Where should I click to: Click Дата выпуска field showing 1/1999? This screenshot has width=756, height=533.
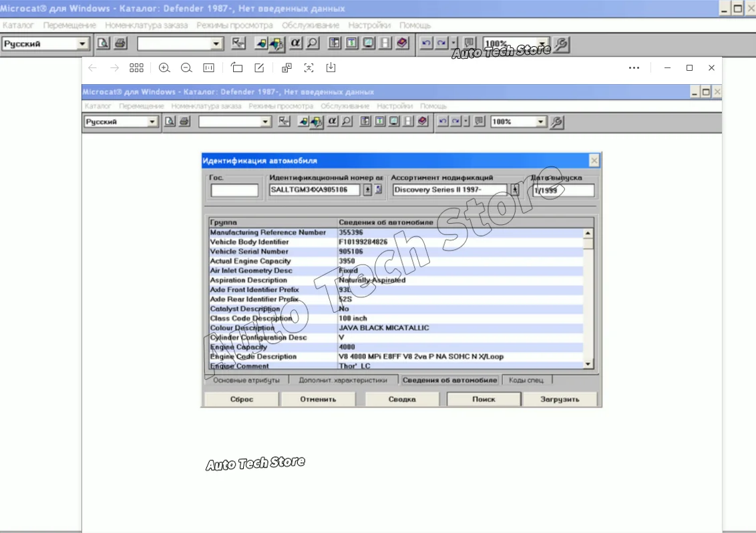pos(563,190)
